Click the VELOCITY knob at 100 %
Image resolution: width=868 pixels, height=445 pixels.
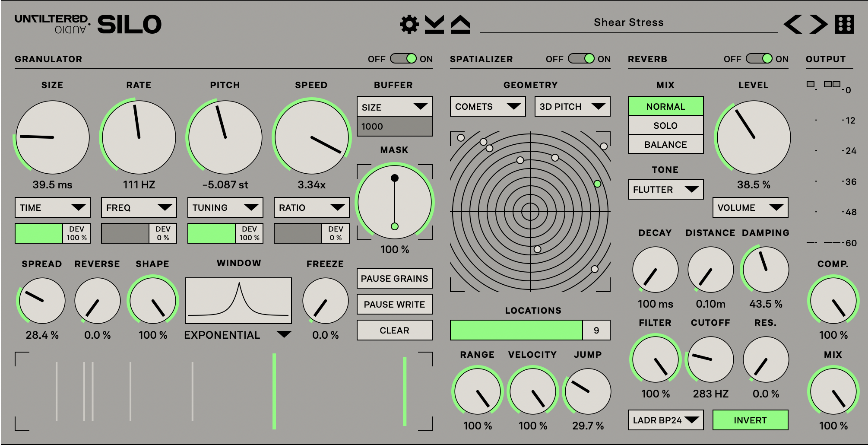pos(533,391)
